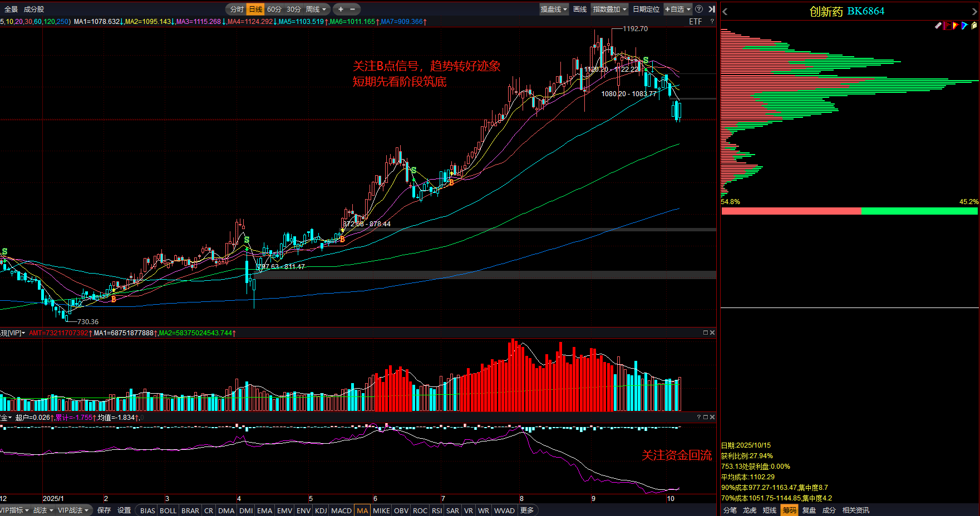Go to previous sector using left chevron
Image resolution: width=980 pixels, height=516 pixels.
click(725, 12)
